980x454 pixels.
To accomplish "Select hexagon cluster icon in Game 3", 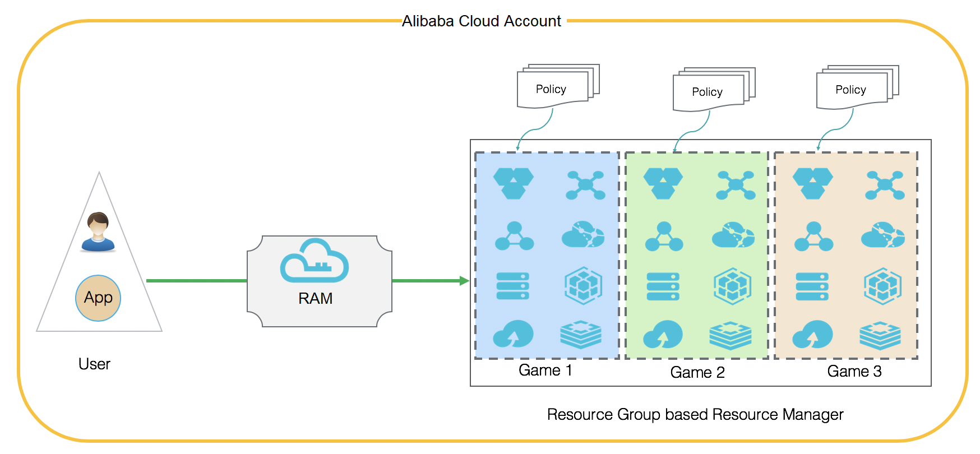I will [x=813, y=183].
